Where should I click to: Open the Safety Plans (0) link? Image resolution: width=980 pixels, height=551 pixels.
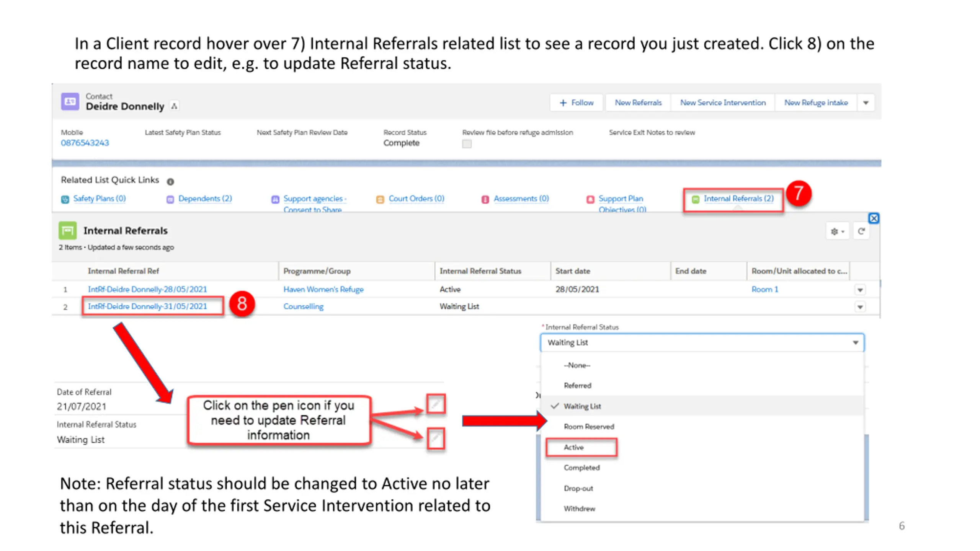click(100, 199)
